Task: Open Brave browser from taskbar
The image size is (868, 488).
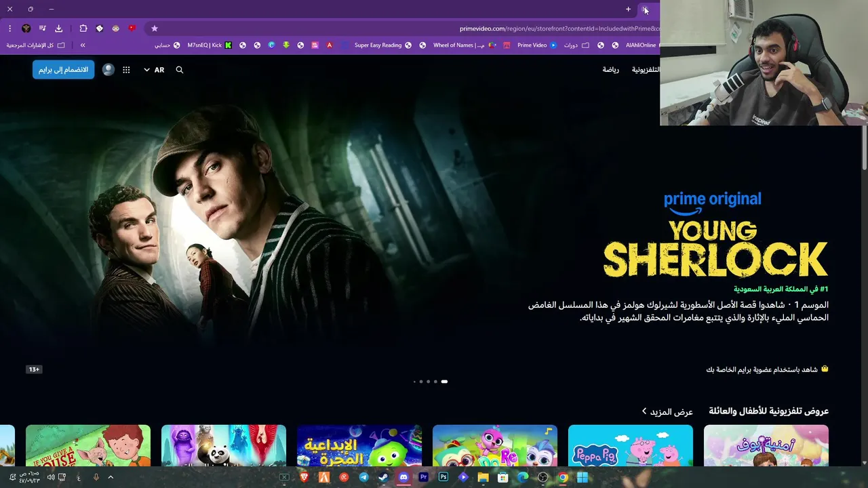Action: coord(304,477)
